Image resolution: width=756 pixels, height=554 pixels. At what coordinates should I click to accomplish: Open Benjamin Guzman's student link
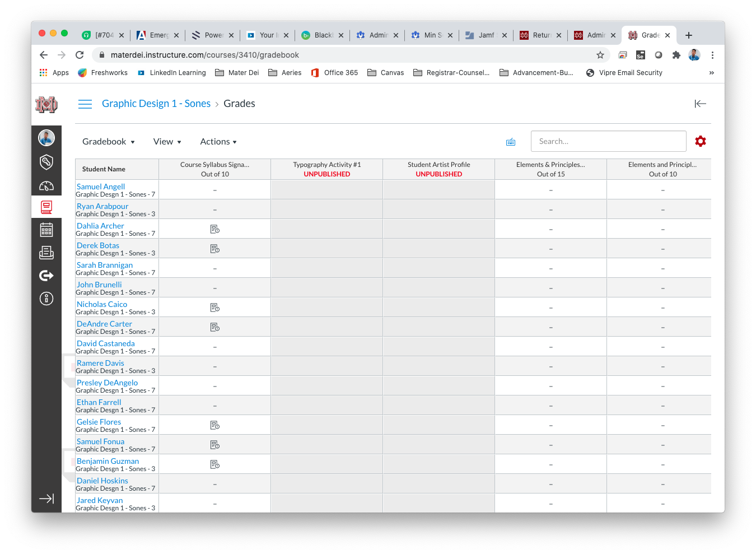click(x=108, y=461)
